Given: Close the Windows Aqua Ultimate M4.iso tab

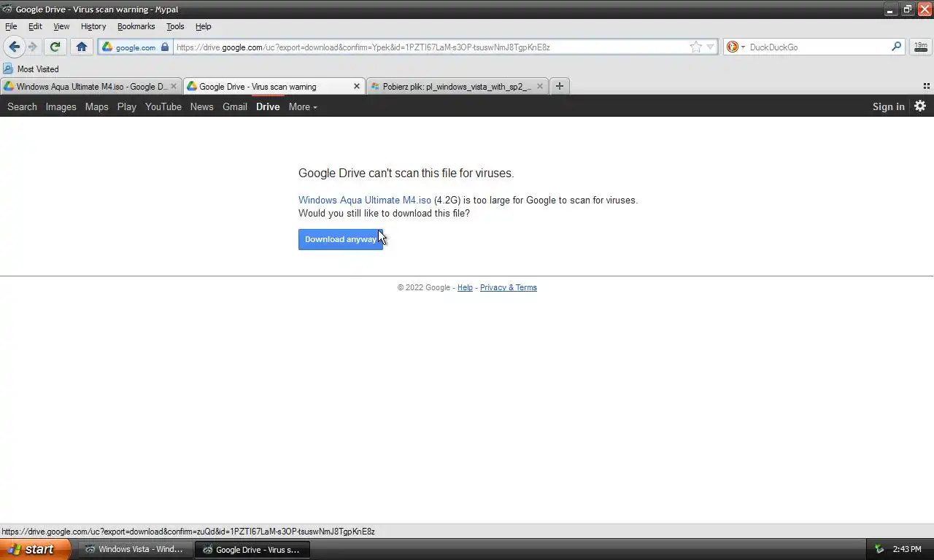Looking at the screenshot, I should 174,86.
